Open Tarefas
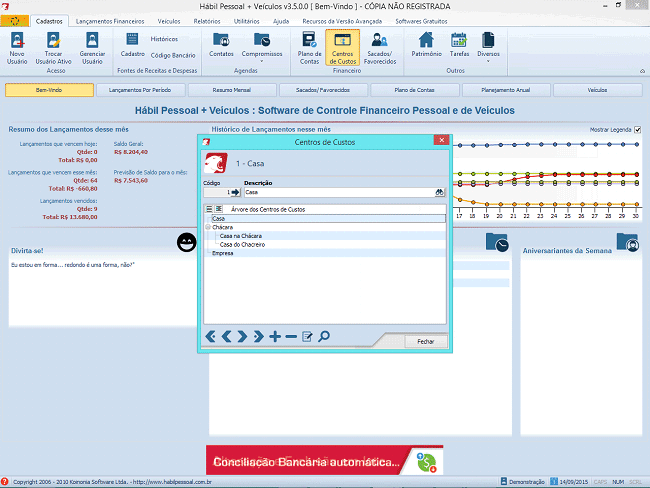Image resolution: width=650 pixels, height=488 pixels. click(x=459, y=45)
